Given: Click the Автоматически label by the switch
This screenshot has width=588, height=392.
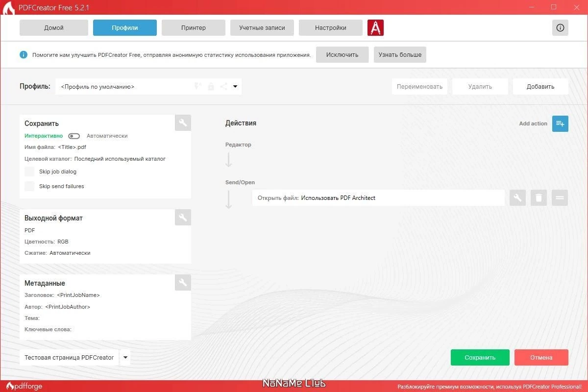Looking at the screenshot, I should (x=107, y=136).
